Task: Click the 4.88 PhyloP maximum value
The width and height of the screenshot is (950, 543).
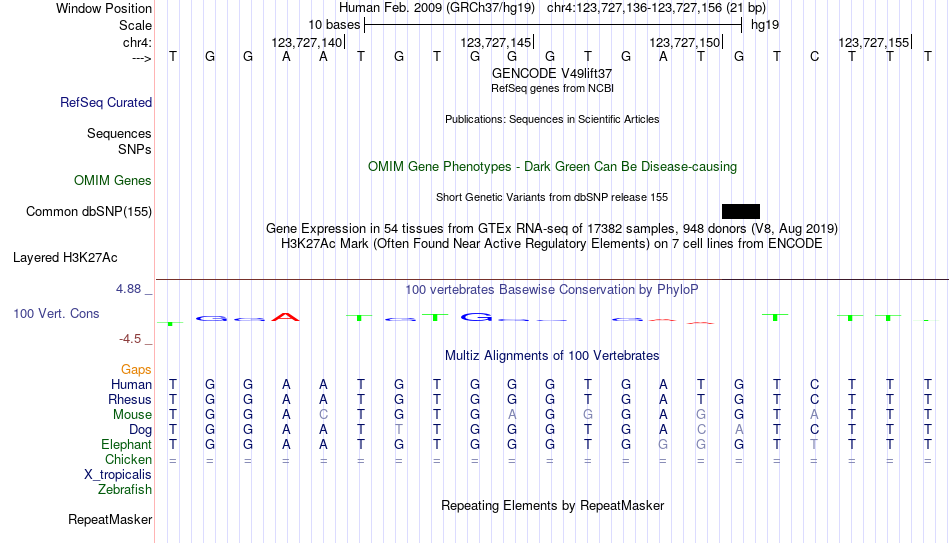Action: click(128, 289)
